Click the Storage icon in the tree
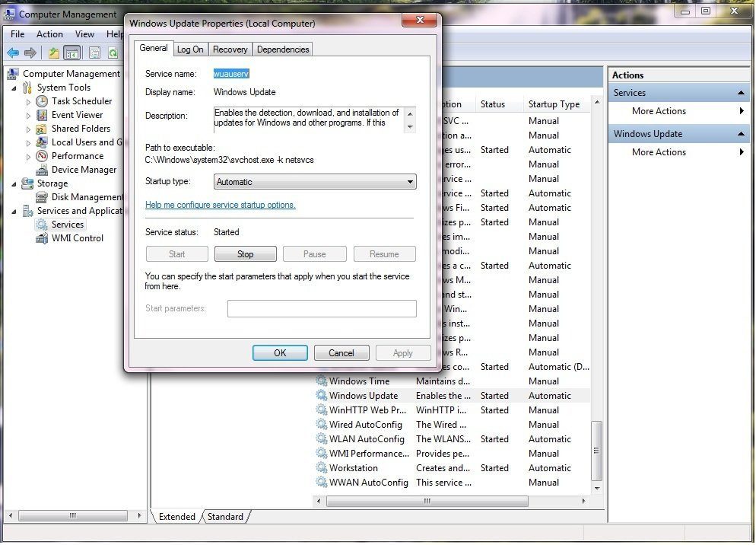Viewport: 756px width, 545px height. (27, 183)
